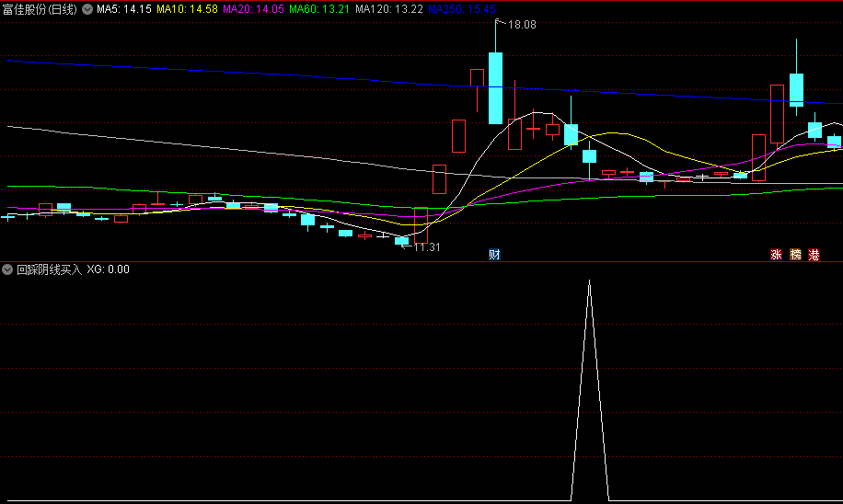The width and height of the screenshot is (843, 504).
Task: Click the red candlestick above 11.31 low
Action: click(x=421, y=225)
